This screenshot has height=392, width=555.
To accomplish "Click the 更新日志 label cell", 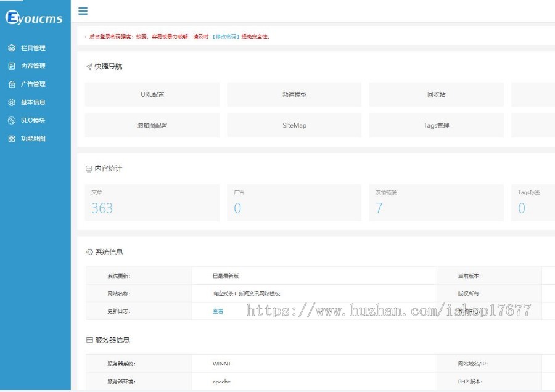I will coord(139,311).
